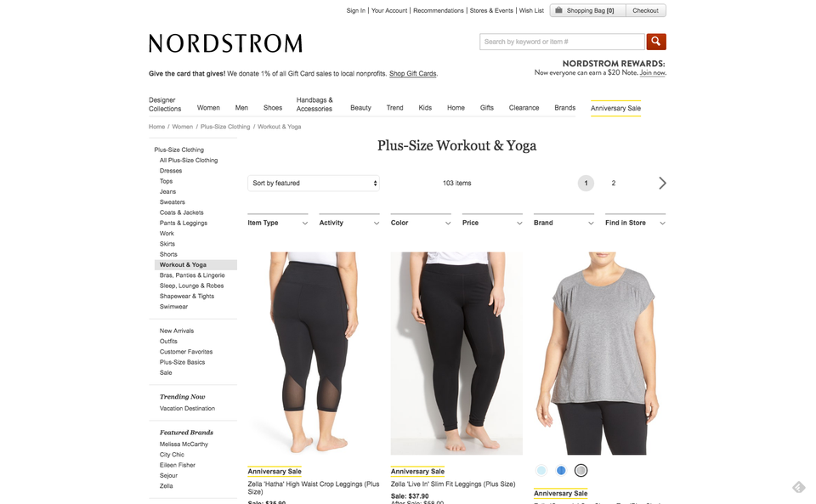The image size is (816, 504).
Task: Click the Shop Gift Cards link
Action: click(413, 74)
